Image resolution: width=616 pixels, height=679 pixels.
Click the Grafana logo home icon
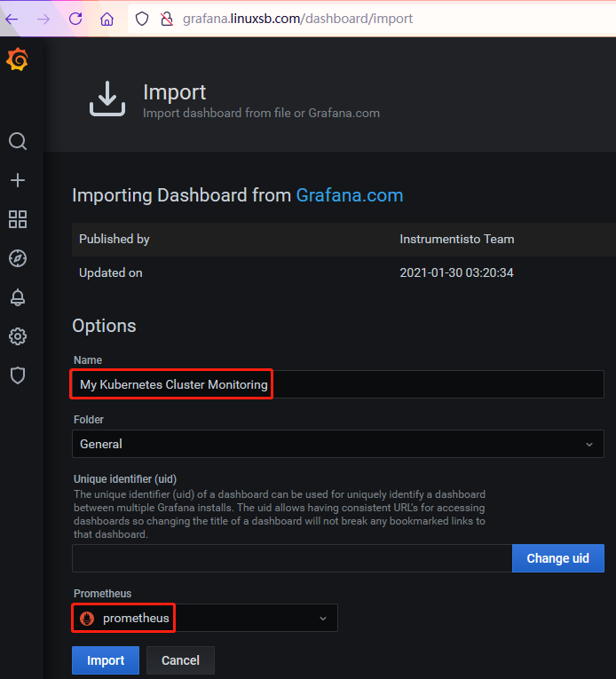(18, 59)
